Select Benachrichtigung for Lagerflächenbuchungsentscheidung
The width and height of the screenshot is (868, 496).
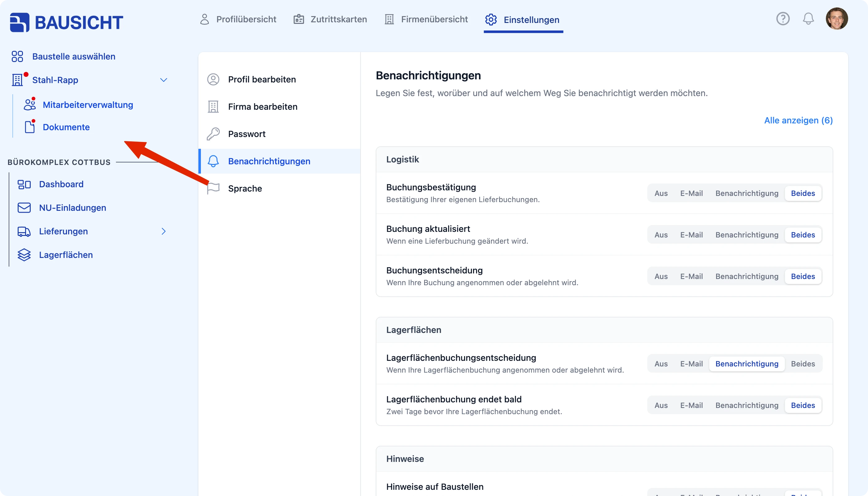click(747, 364)
